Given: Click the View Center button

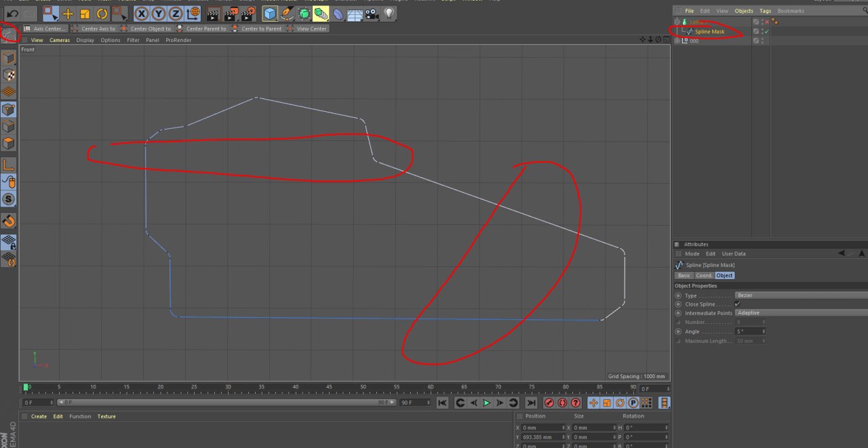Looking at the screenshot, I should [x=307, y=28].
